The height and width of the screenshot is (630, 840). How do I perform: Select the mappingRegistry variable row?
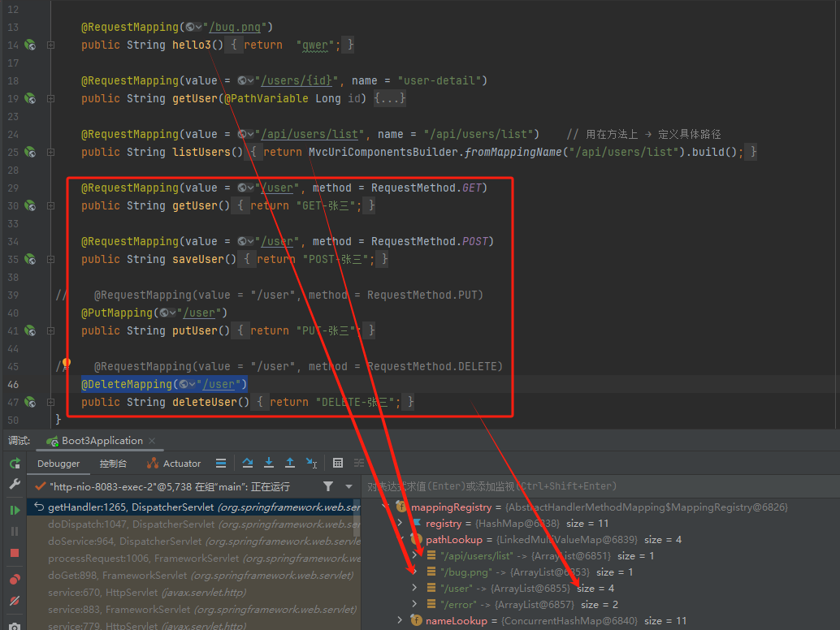click(x=600, y=507)
